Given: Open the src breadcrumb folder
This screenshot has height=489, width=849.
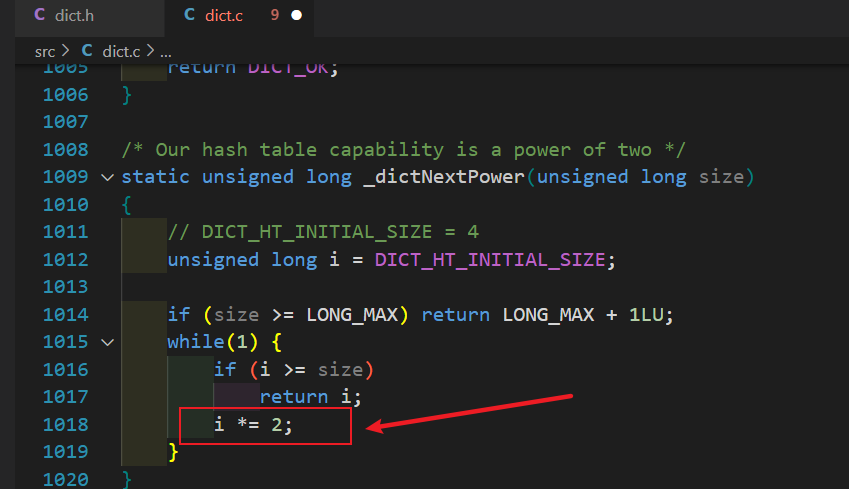Looking at the screenshot, I should 45,51.
